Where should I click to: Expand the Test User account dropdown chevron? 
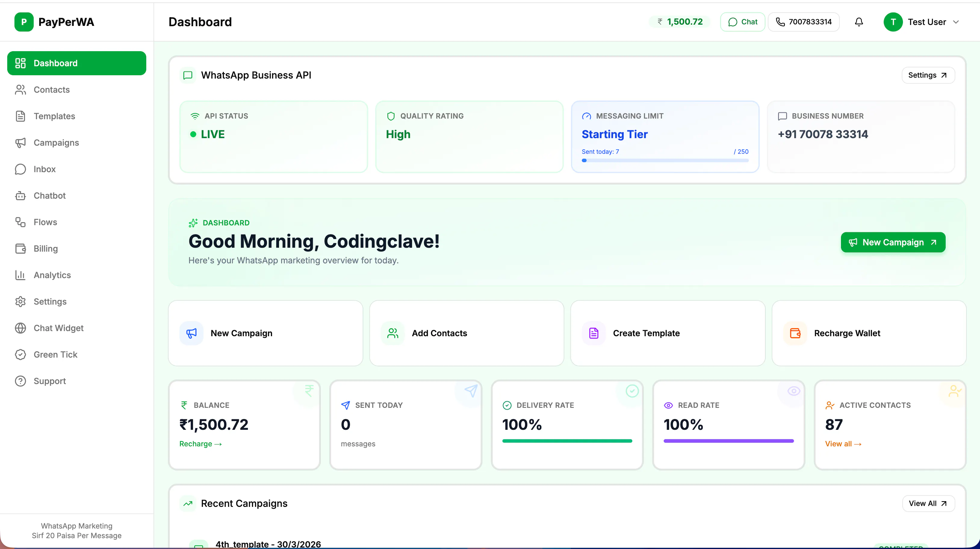(956, 22)
